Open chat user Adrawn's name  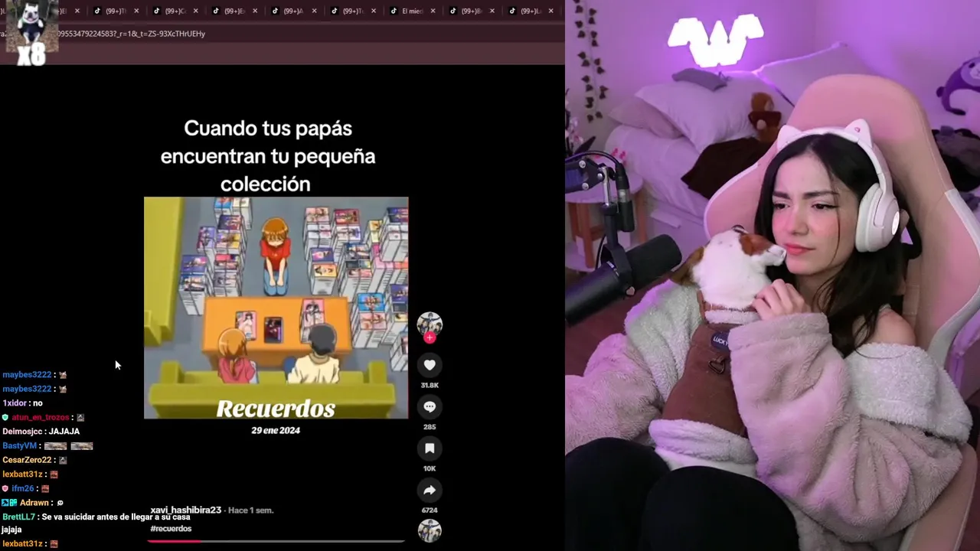click(x=34, y=503)
